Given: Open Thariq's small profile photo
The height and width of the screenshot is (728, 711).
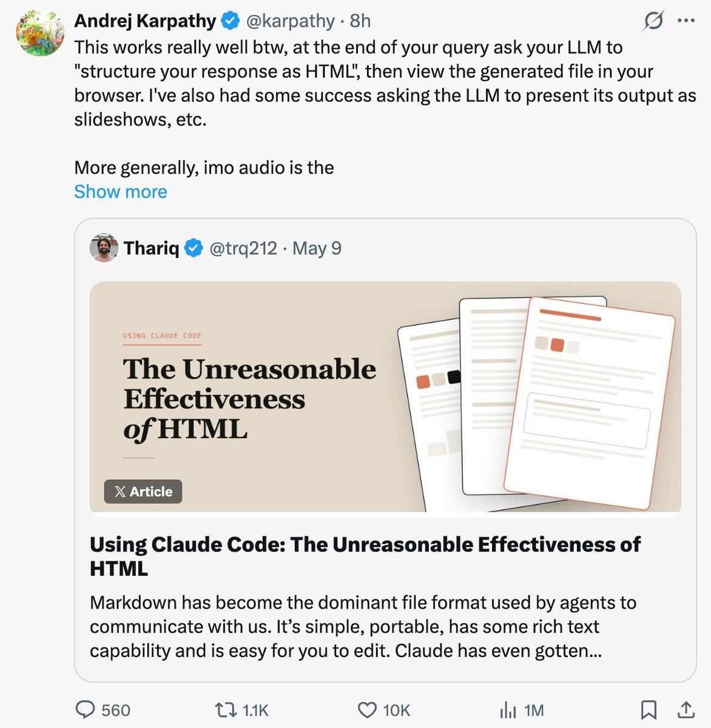Looking at the screenshot, I should tap(104, 248).
